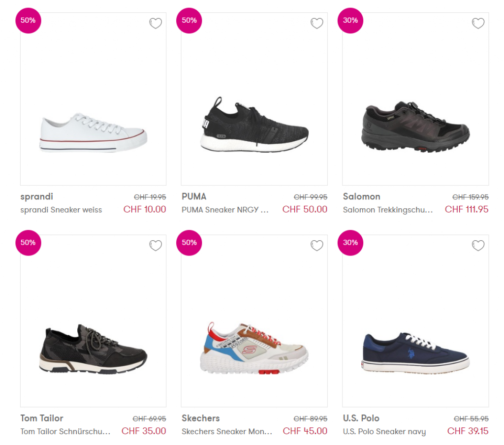
Task: Click the 30% discount badge on Salomon
Action: [x=350, y=21]
